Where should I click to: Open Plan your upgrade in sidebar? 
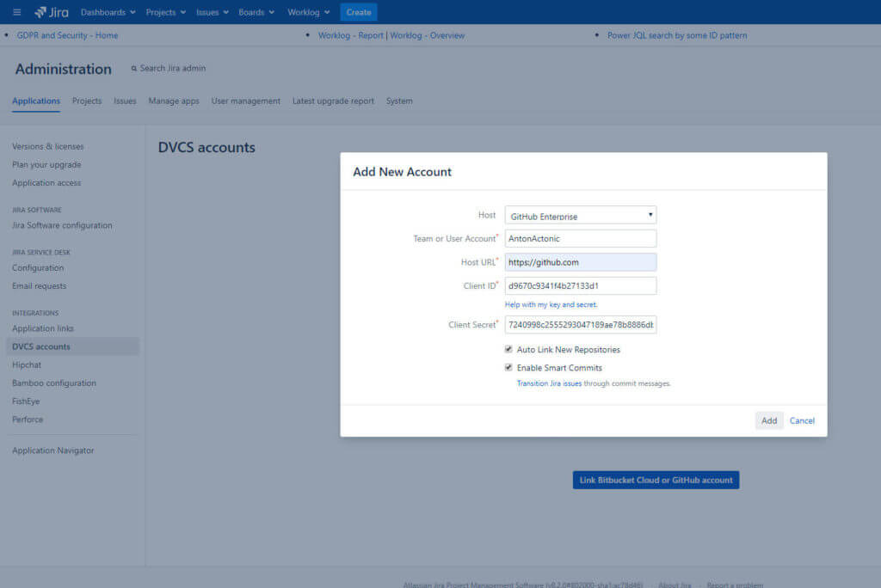pyautogui.click(x=46, y=164)
